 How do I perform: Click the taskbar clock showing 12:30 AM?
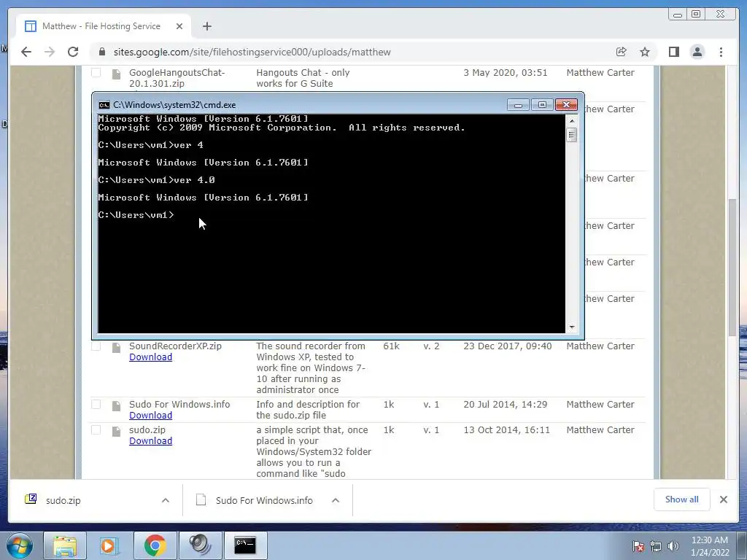point(710,546)
